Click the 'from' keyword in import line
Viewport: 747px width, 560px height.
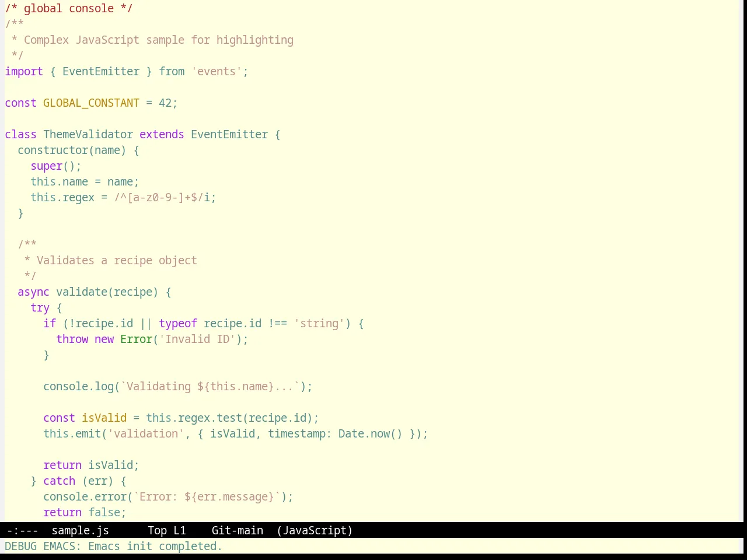(x=172, y=71)
